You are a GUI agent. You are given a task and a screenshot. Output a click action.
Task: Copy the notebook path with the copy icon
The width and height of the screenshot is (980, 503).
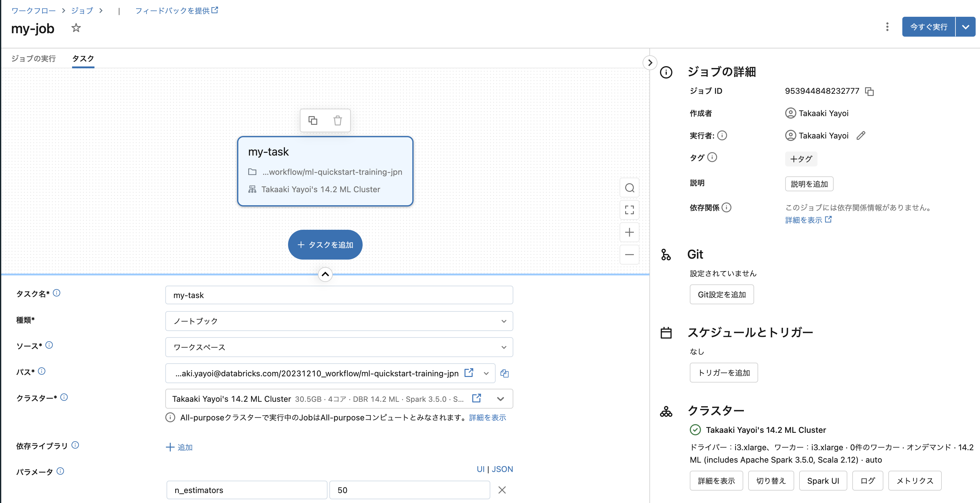[505, 373]
